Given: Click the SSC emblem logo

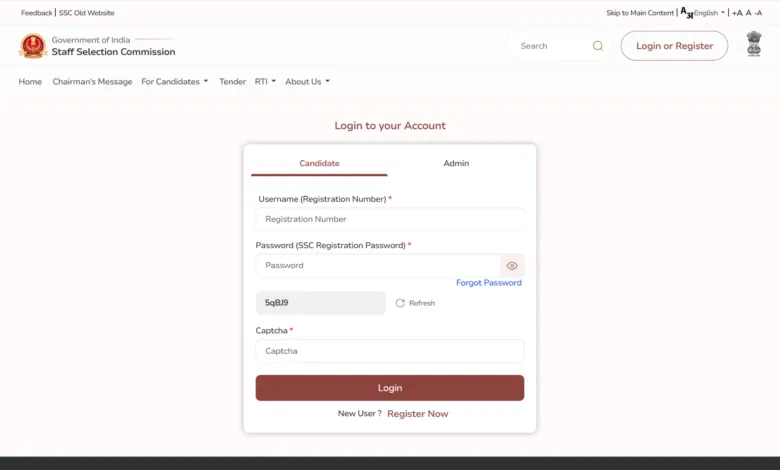Looking at the screenshot, I should point(33,46).
